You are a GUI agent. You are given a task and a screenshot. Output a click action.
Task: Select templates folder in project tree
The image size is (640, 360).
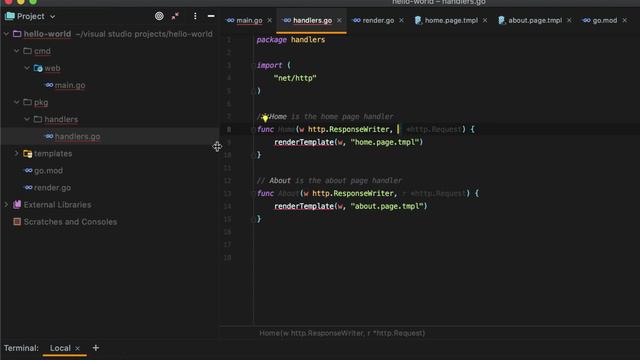53,153
